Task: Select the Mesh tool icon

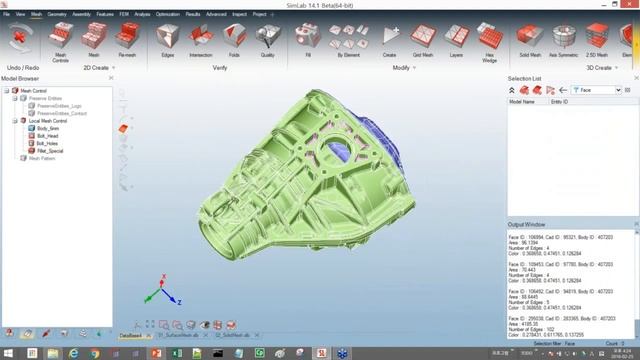Action: (x=94, y=40)
